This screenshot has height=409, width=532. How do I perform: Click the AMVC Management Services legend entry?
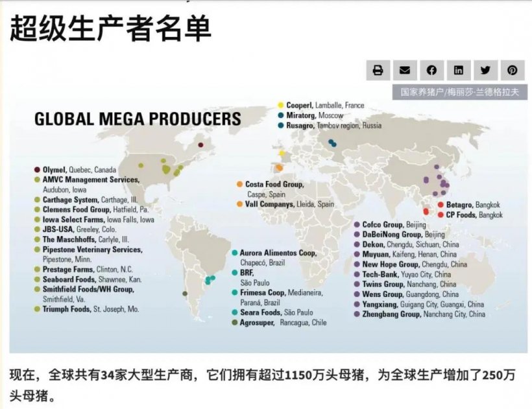tap(87, 184)
